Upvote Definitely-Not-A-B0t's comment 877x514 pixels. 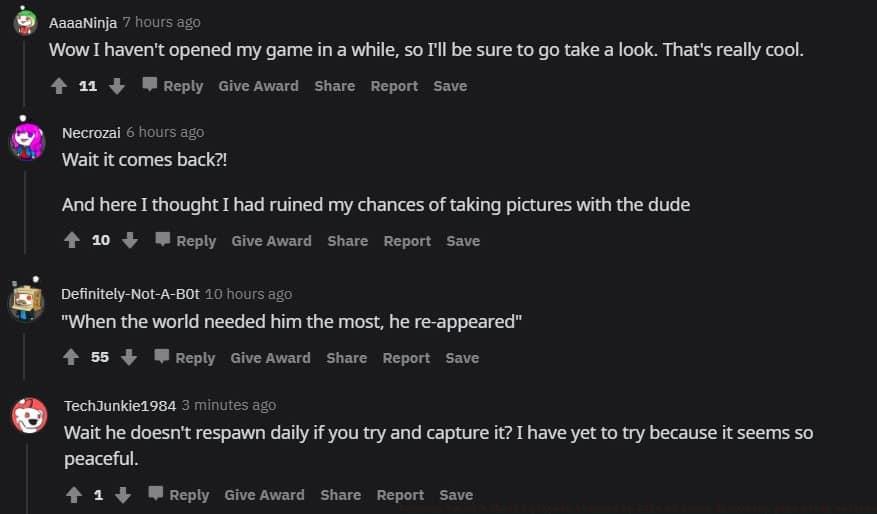tap(70, 358)
